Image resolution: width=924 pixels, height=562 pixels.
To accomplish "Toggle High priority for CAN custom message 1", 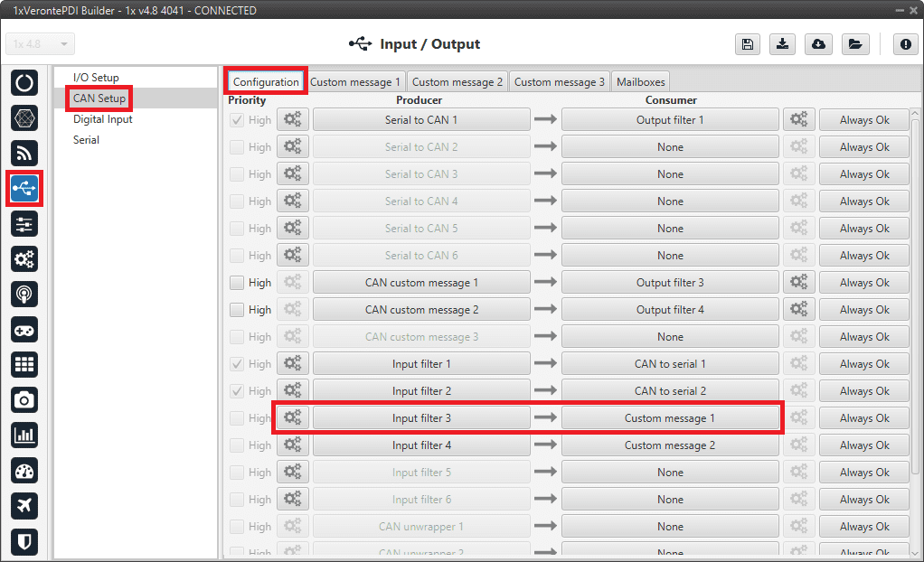I will (x=237, y=283).
